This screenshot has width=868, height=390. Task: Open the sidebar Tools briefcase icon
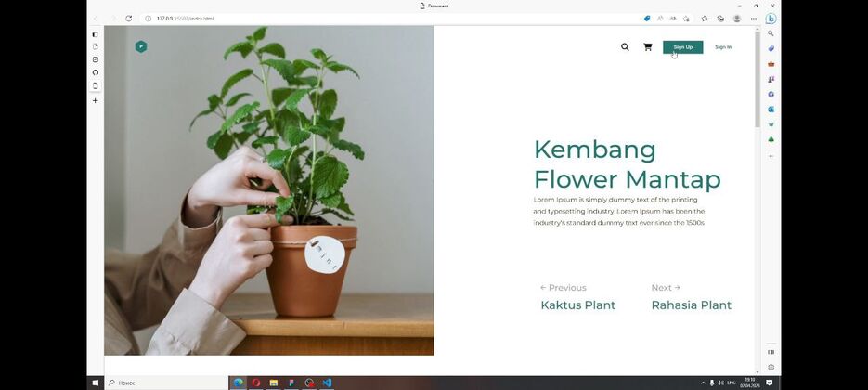point(771,64)
